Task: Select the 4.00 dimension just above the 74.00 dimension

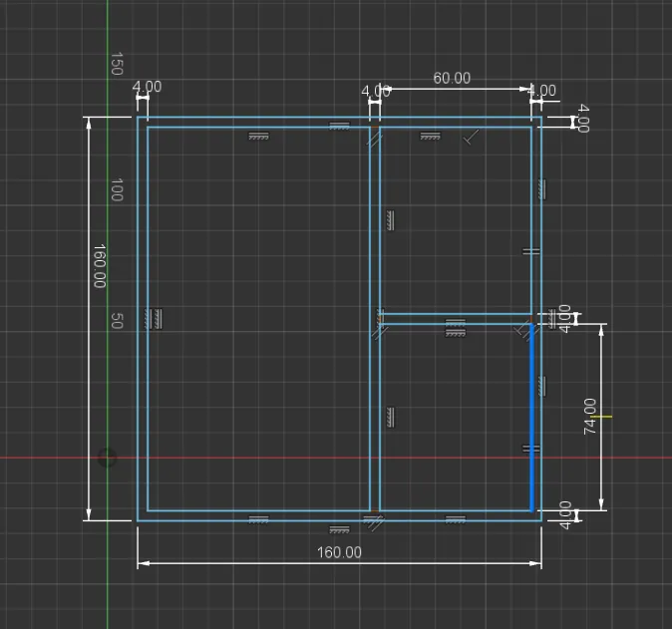Action: (565, 318)
